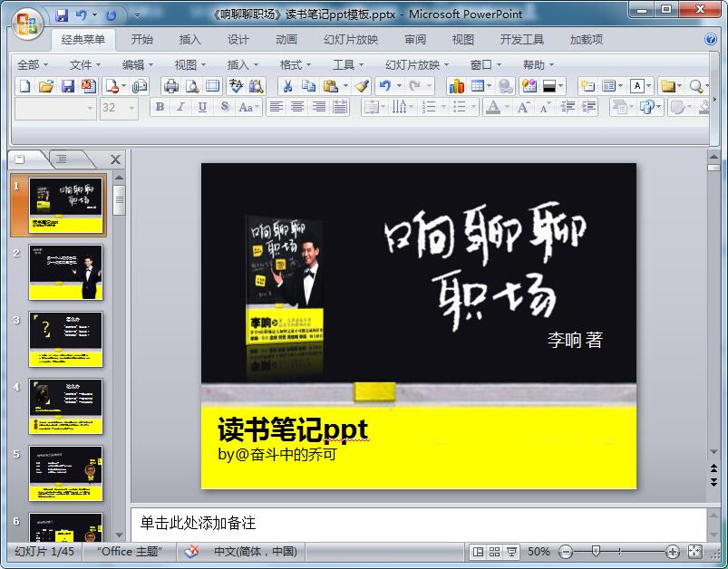This screenshot has height=569, width=728.
Task: Center the text alignment
Action: [x=297, y=107]
